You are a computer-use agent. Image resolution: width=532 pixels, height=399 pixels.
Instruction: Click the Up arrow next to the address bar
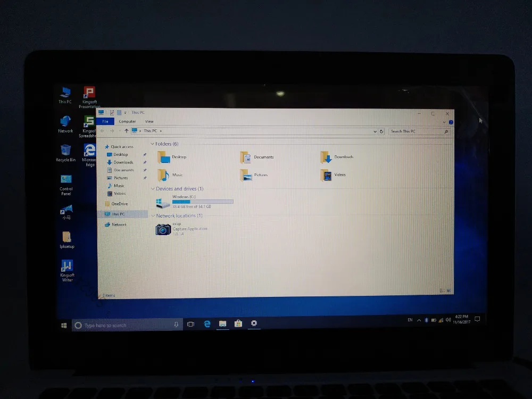[x=126, y=131]
